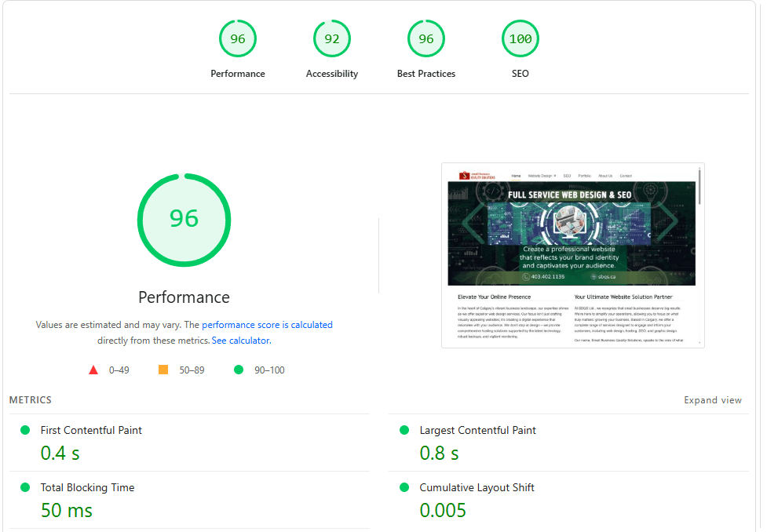Screen dimensions: 767x532
Task: Click the '50–89' legend range text
Action: pos(192,370)
